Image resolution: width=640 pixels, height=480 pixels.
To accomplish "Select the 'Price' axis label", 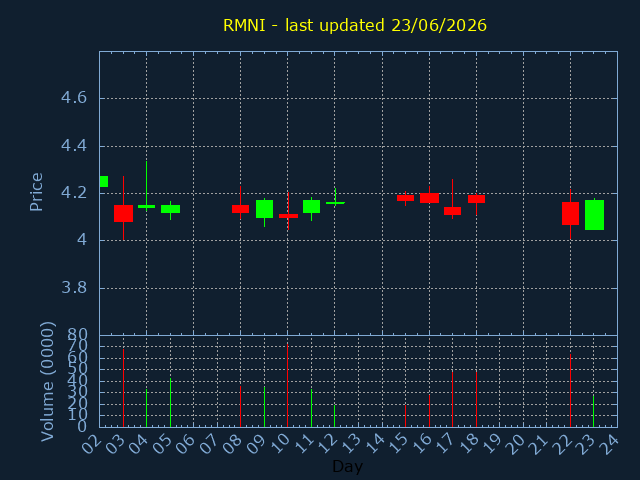I will tap(36, 192).
